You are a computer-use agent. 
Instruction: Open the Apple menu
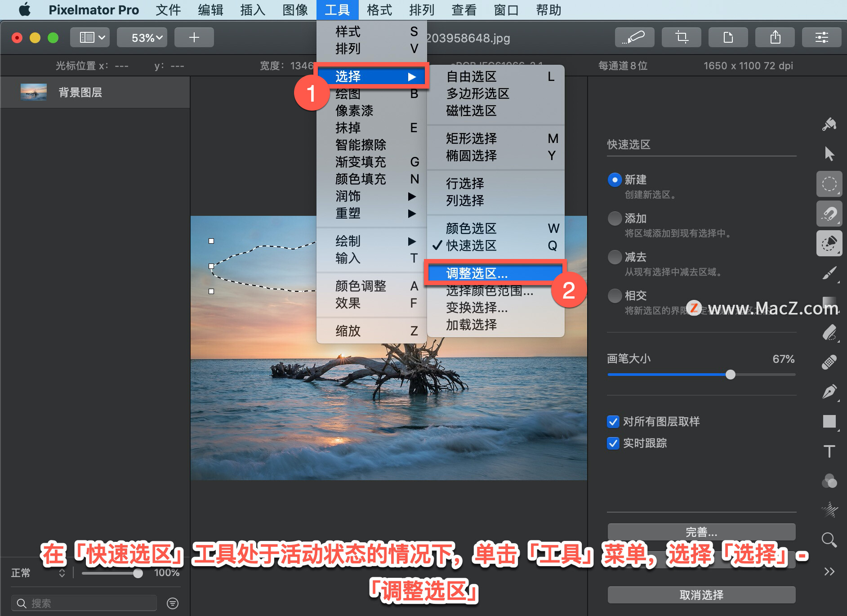25,9
